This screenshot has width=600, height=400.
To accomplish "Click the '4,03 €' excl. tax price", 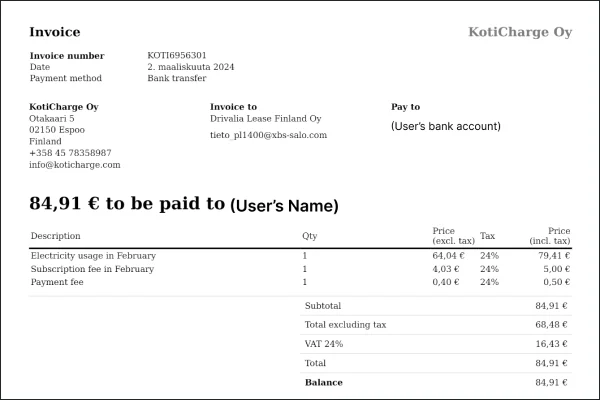I will [446, 269].
